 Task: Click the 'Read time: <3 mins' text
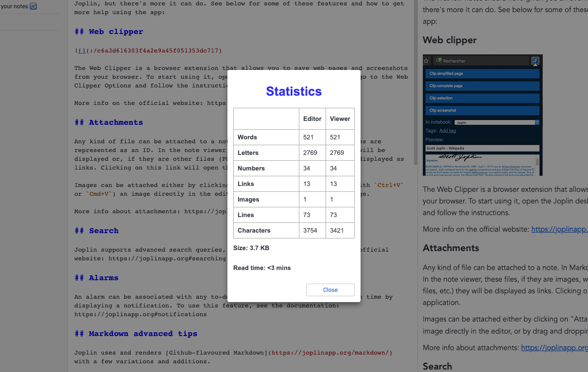click(262, 268)
